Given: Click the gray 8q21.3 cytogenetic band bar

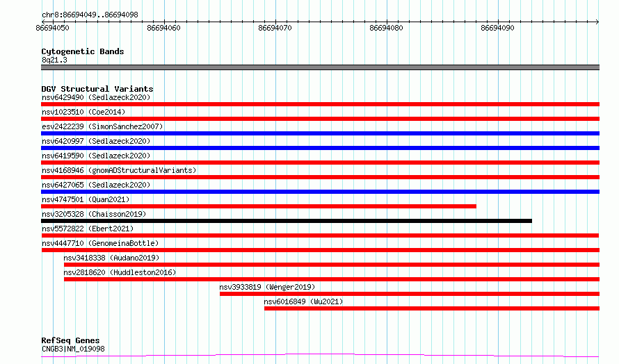Looking at the screenshot, I should [320, 67].
